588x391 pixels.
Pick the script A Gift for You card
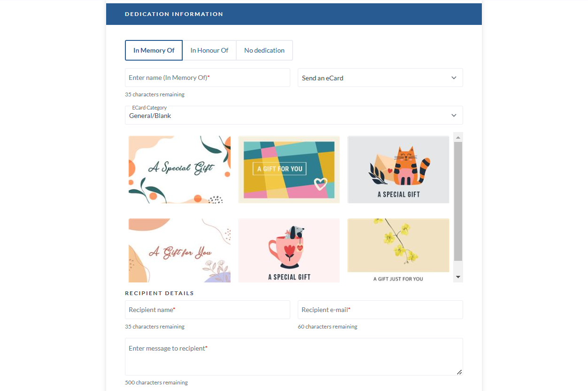[x=179, y=250]
